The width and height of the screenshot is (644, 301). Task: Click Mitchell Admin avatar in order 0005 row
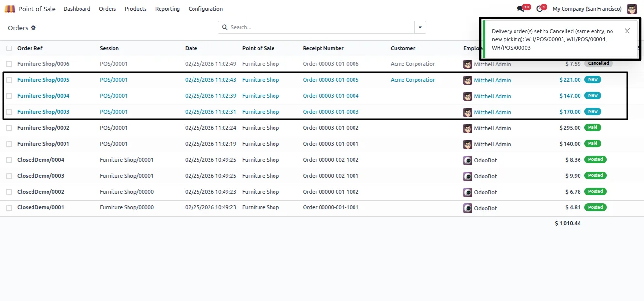click(x=467, y=80)
